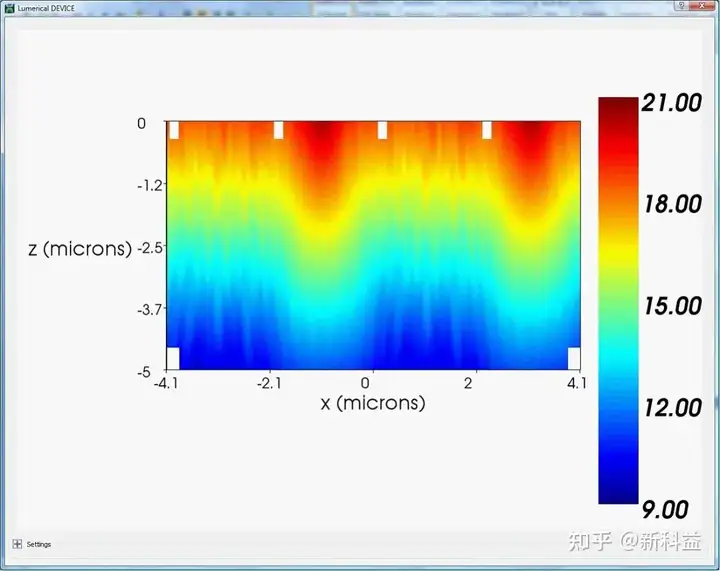Screen dimensions: 720x571
Task: Expand the Settings panel plus icon
Action: [16, 544]
